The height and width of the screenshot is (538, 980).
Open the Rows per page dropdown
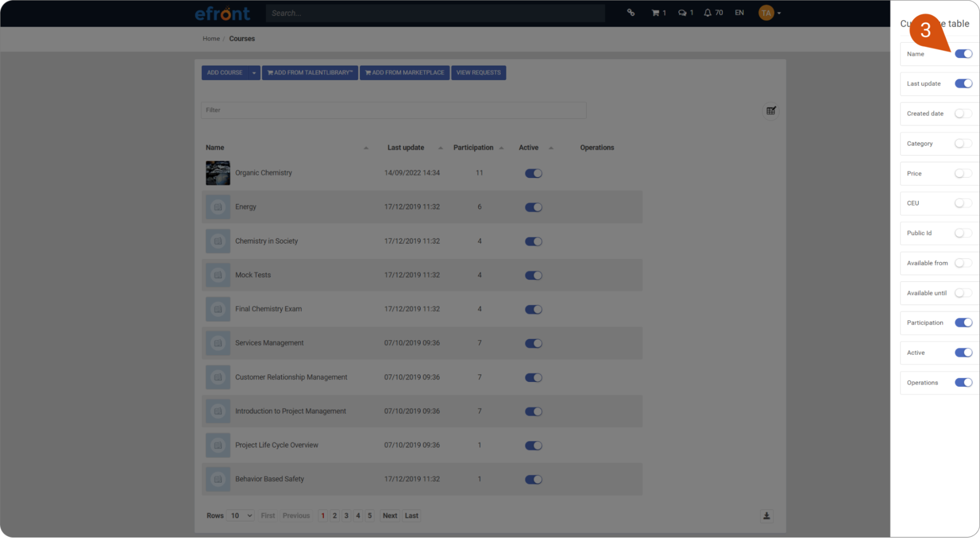click(x=241, y=515)
